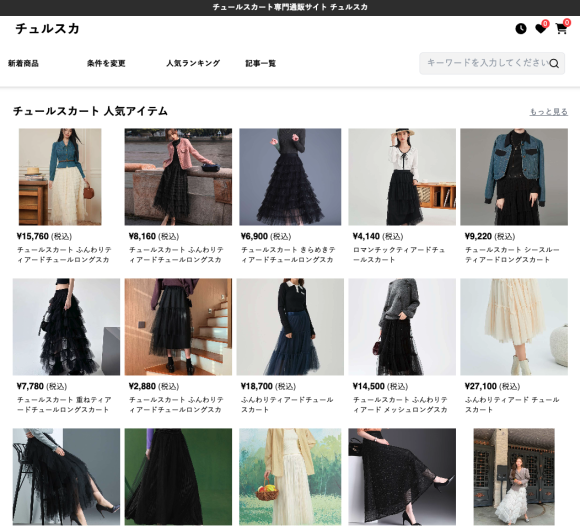This screenshot has height=526, width=580.
Task: Click the search magnifier icon
Action: (x=554, y=63)
